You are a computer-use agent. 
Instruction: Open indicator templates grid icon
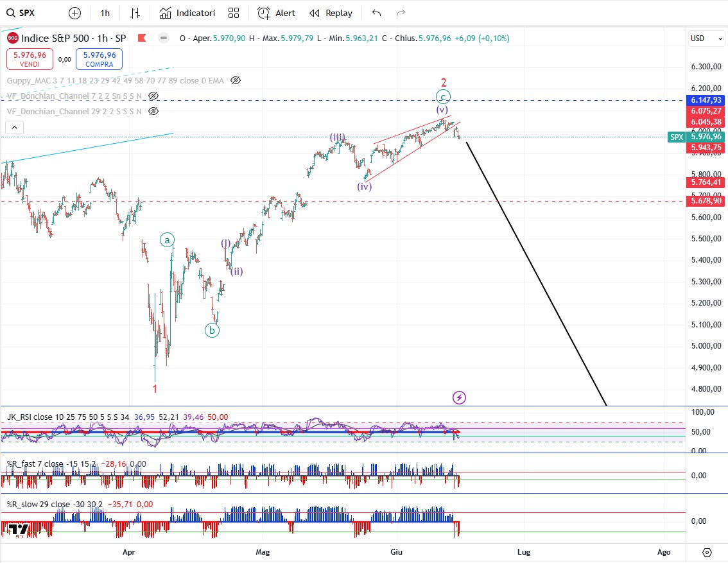click(x=234, y=13)
